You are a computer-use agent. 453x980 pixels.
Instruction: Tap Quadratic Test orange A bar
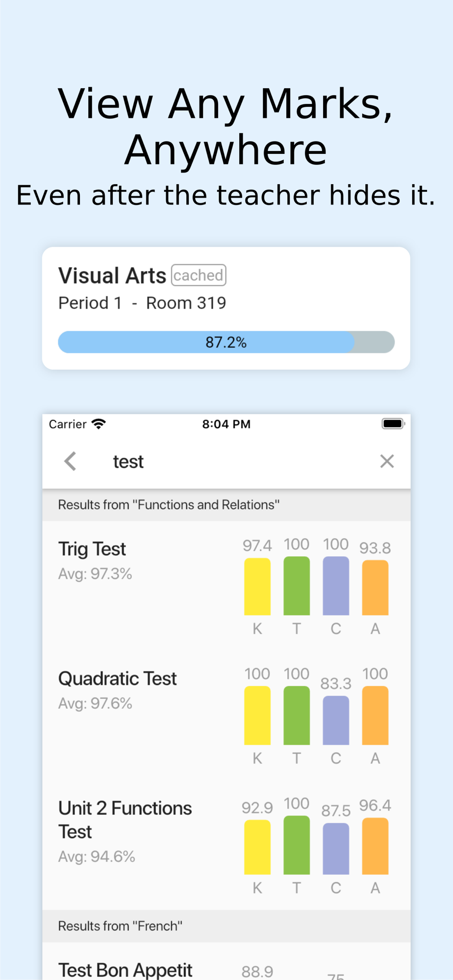[x=375, y=715]
